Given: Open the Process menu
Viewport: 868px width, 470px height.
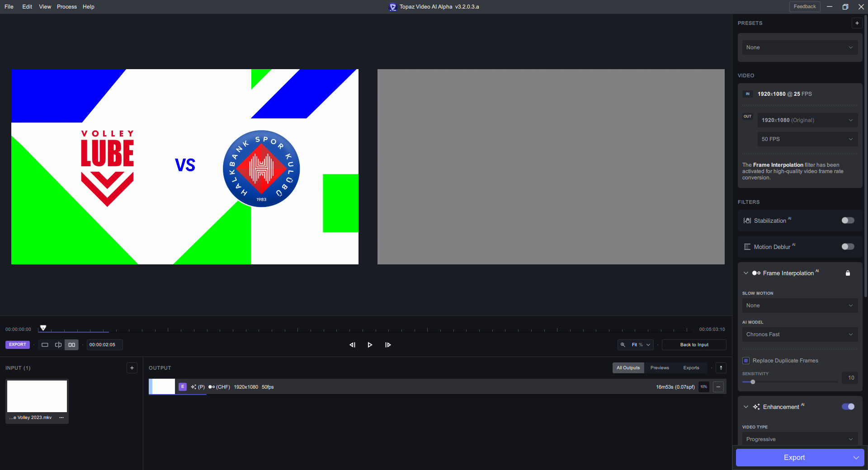Looking at the screenshot, I should click(66, 7).
